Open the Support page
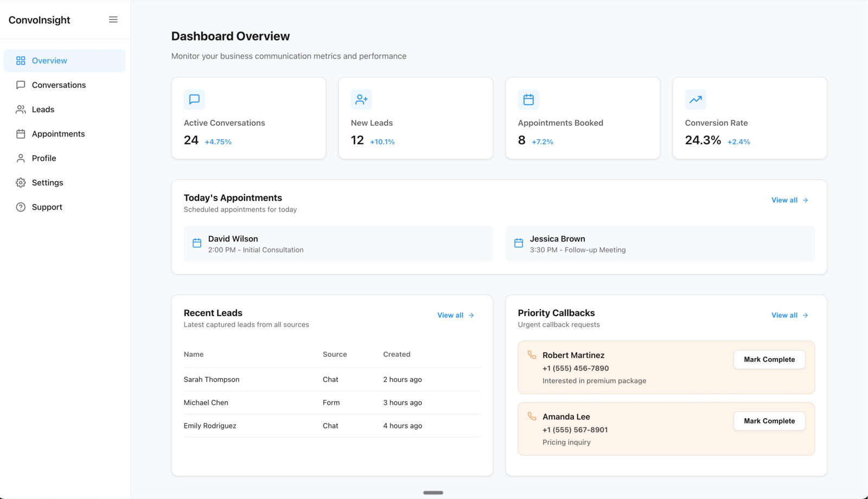The width and height of the screenshot is (868, 499). coord(65,207)
